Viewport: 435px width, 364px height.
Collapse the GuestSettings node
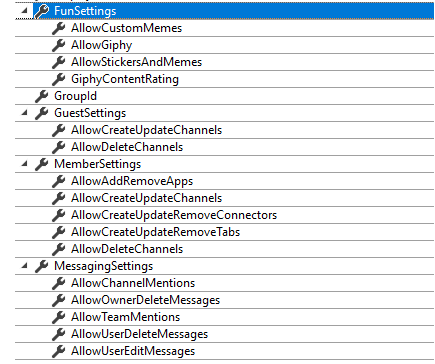tap(24, 113)
